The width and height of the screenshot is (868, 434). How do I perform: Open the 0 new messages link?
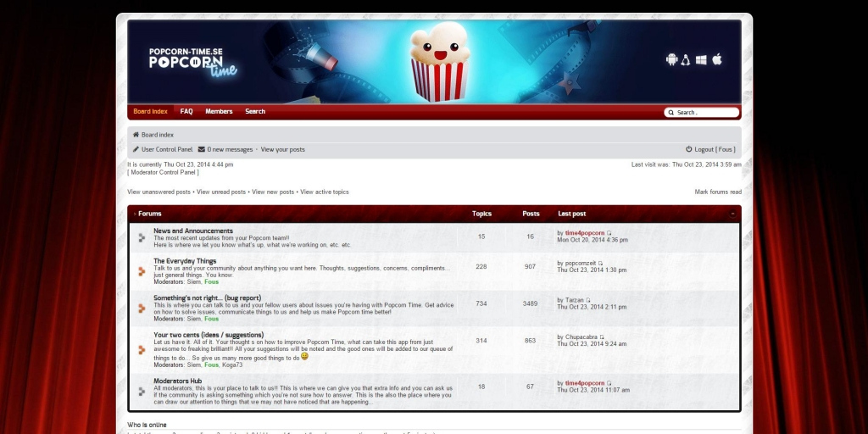[x=230, y=149]
